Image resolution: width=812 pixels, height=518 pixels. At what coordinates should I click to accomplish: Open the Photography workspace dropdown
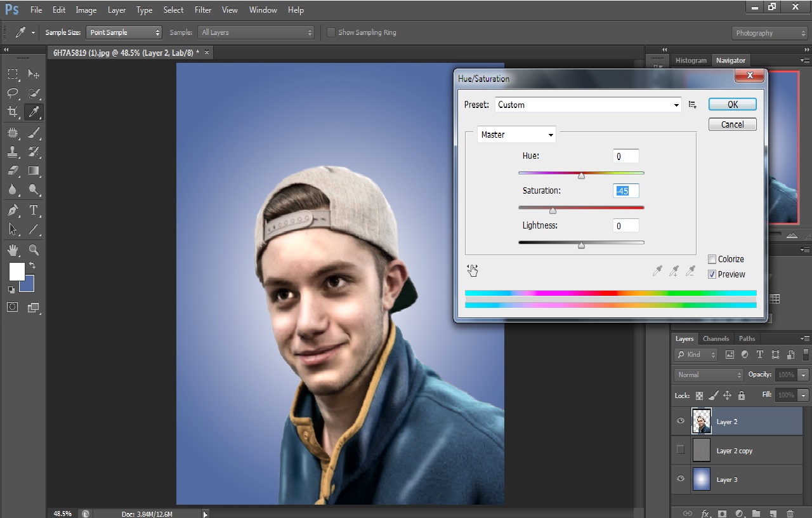(769, 33)
